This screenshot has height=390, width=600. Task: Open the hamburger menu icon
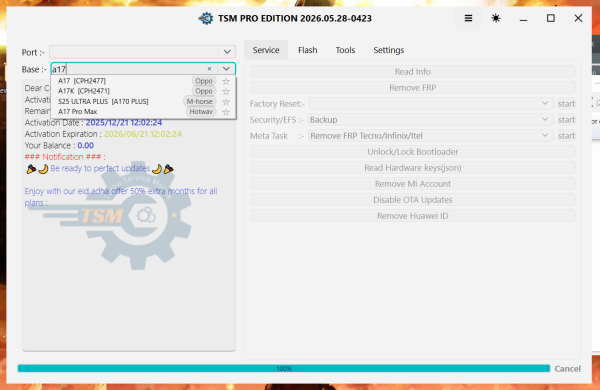[x=468, y=18]
